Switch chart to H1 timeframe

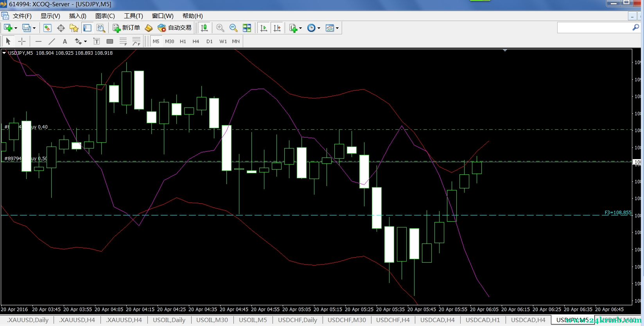(183, 41)
